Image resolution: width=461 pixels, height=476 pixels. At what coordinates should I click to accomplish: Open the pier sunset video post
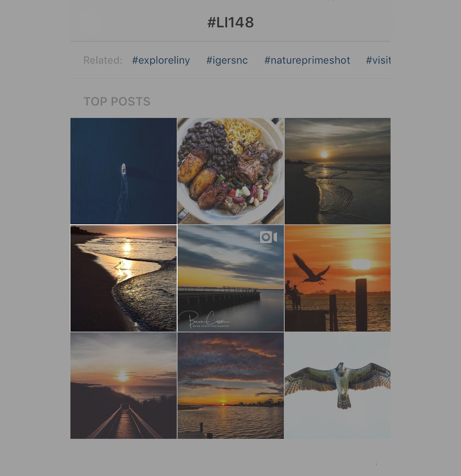[230, 278]
